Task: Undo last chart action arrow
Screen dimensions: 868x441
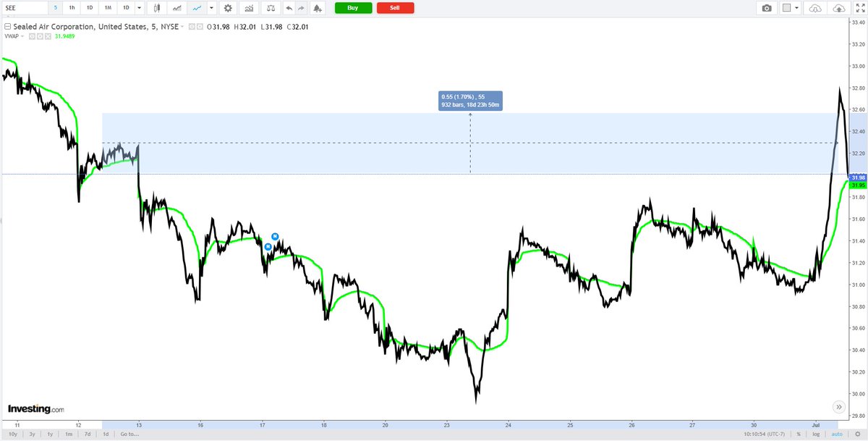Action: [x=289, y=8]
